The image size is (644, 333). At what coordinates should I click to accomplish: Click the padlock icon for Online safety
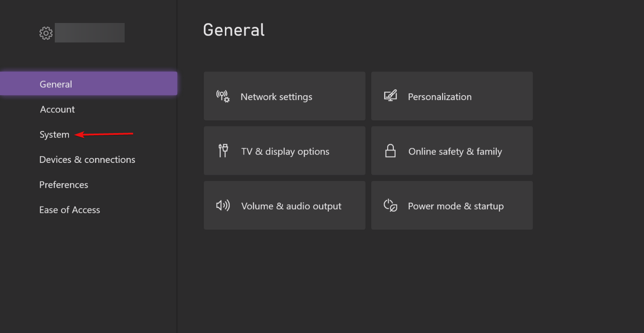click(x=390, y=151)
